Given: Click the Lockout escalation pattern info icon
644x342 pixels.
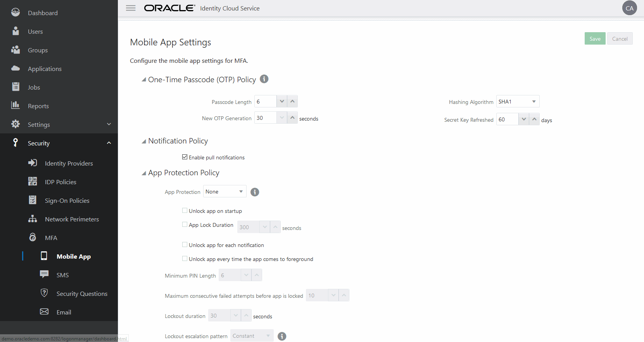Looking at the screenshot, I should pyautogui.click(x=282, y=336).
